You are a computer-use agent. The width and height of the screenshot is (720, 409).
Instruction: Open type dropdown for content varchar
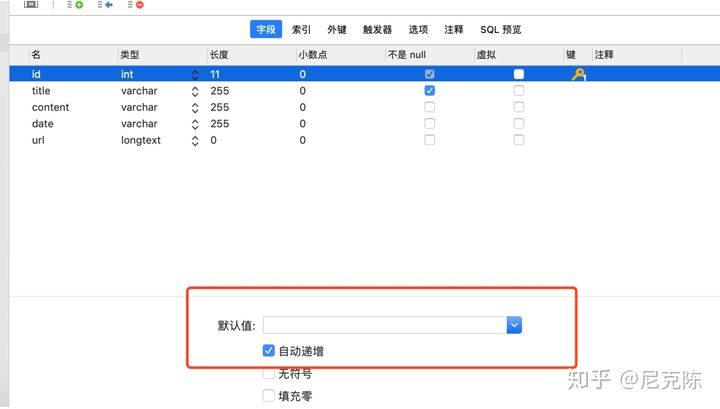(195, 107)
